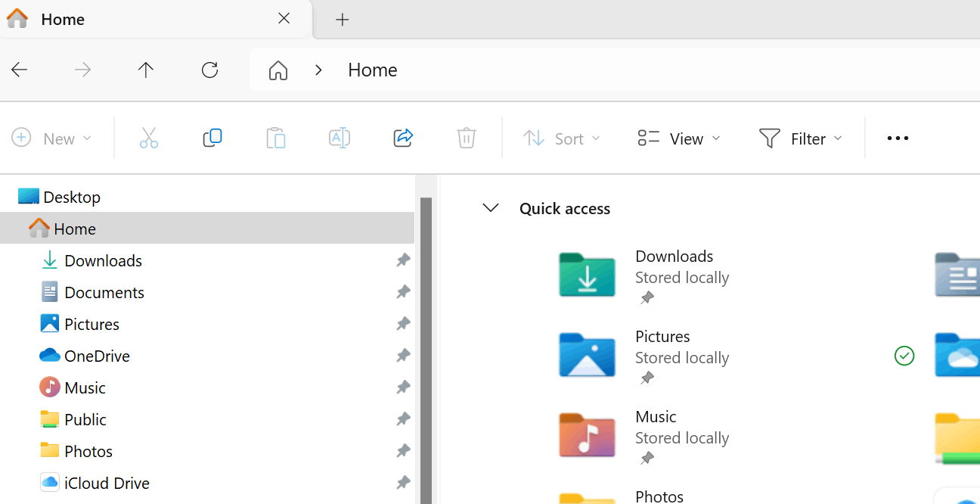
Task: Open Photos in navigation pane
Action: click(x=88, y=451)
